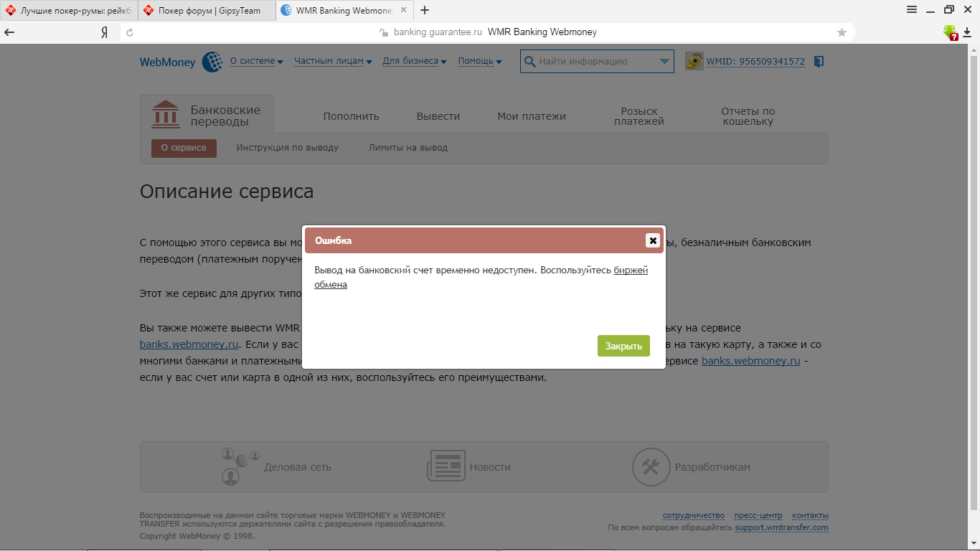Click the WMID avatar icon
This screenshot has width=980, height=551.
coord(694,61)
